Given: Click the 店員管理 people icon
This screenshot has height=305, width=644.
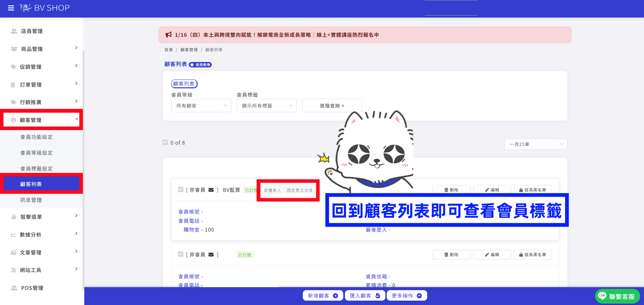Looking at the screenshot, I should click(14, 31).
